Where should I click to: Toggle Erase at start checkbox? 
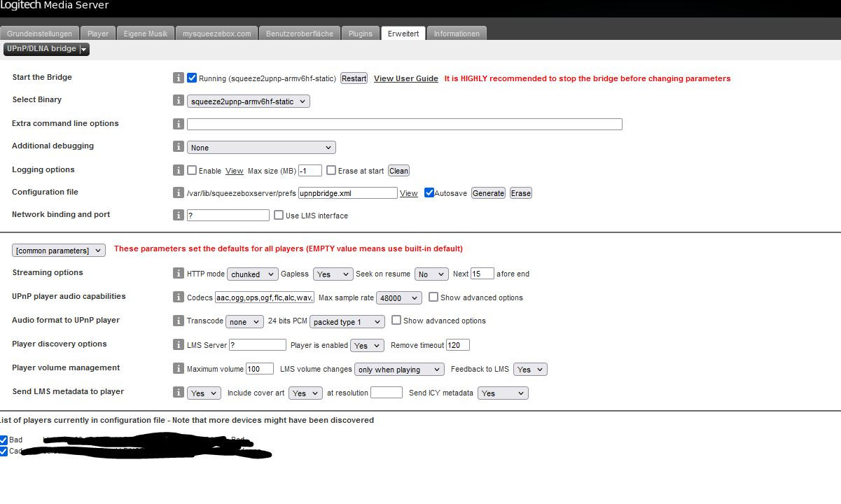(x=331, y=170)
